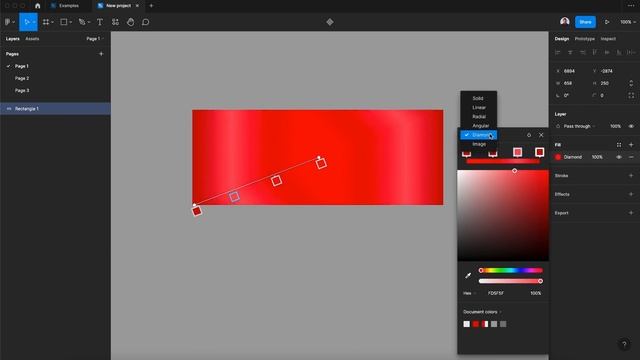
Task: Select the Hand tool
Action: tap(131, 22)
